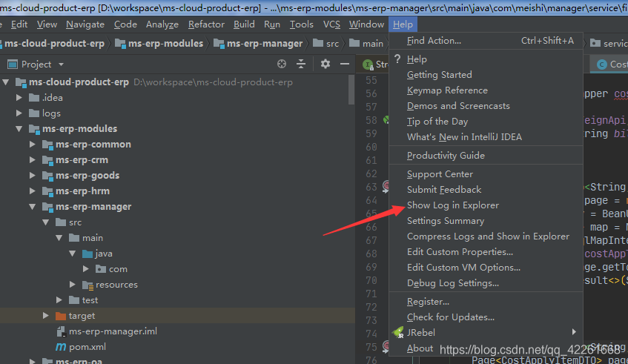628x364 pixels.
Task: Select pom.xml in project tree
Action: 177,347
